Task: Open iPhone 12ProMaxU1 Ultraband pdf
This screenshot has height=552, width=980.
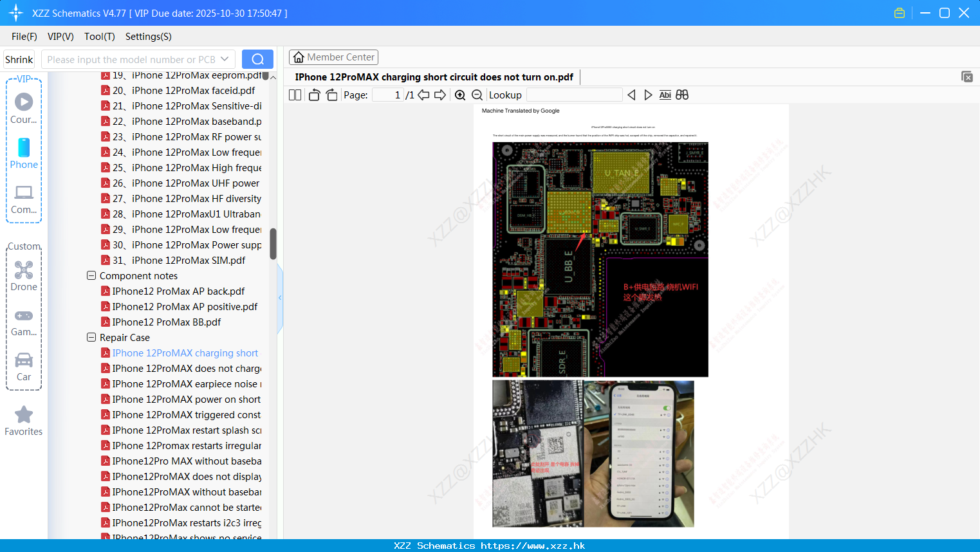Action: click(x=181, y=214)
